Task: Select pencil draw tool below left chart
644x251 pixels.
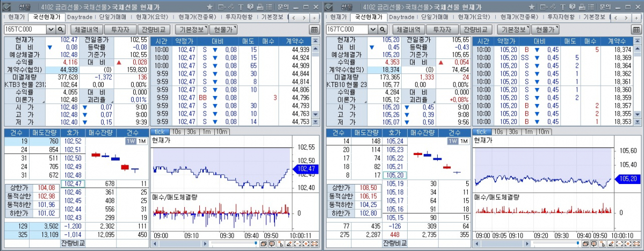Action: point(289,243)
